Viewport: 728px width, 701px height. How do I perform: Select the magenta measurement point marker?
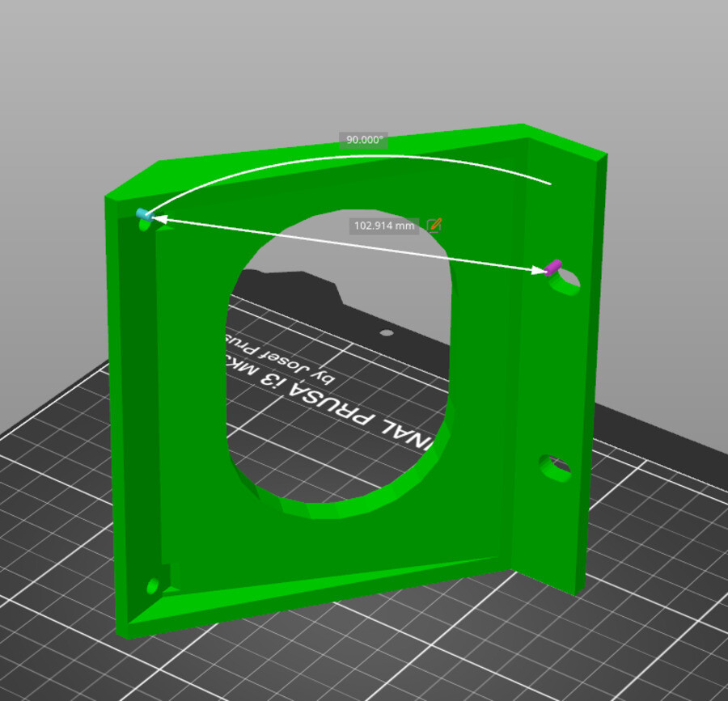(553, 268)
